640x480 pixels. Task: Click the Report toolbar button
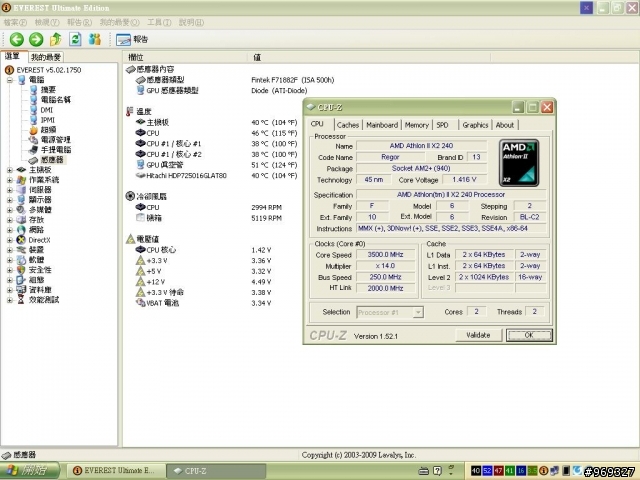click(132, 40)
